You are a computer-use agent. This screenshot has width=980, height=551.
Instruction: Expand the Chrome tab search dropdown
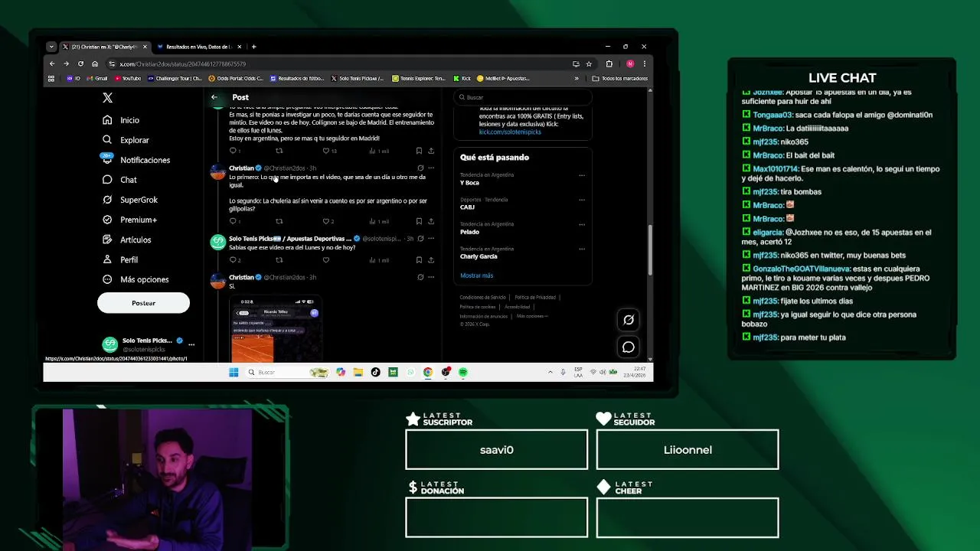pos(51,47)
